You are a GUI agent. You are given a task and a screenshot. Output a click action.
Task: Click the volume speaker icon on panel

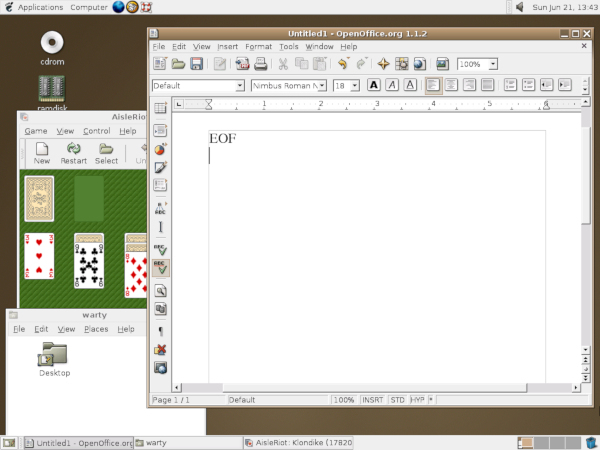519,7
